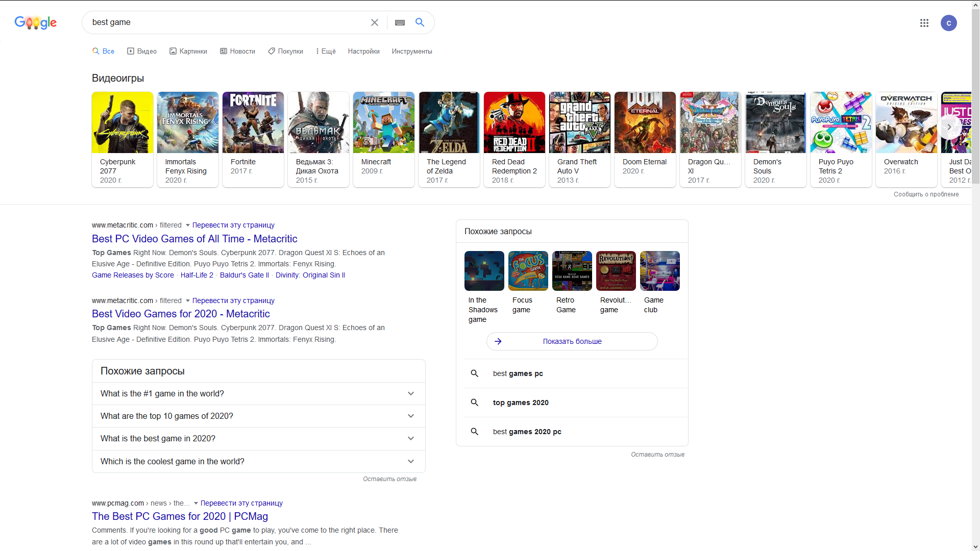The height and width of the screenshot is (551, 980).
Task: Open the on-screen keyboard icon in search bar
Action: coord(399,22)
